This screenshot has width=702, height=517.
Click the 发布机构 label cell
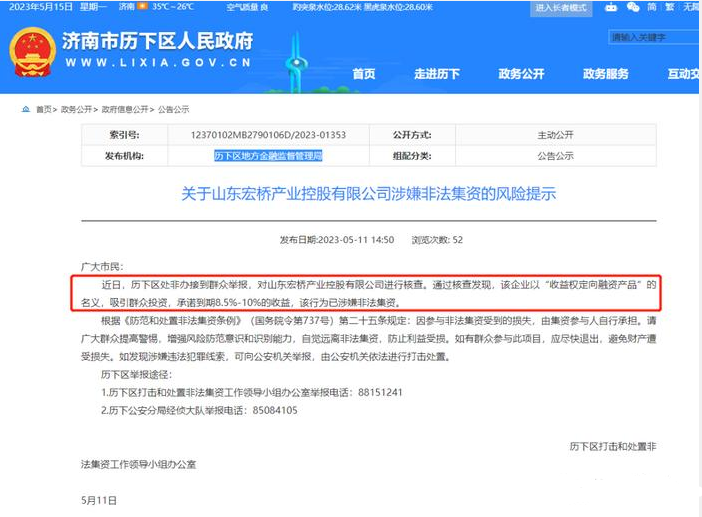tap(124, 156)
